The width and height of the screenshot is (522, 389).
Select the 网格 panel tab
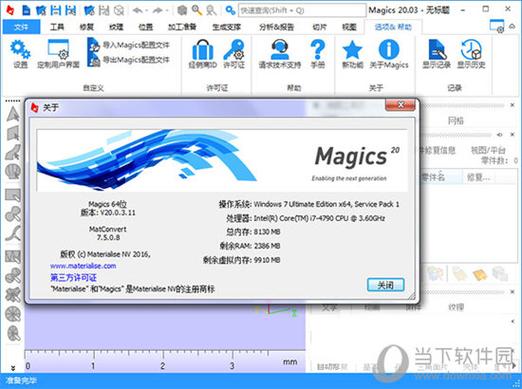[455, 120]
